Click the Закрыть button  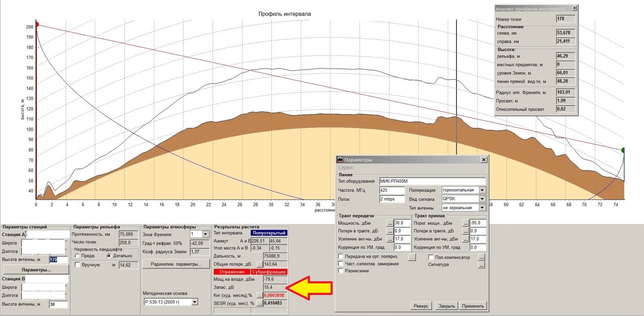(x=447, y=306)
